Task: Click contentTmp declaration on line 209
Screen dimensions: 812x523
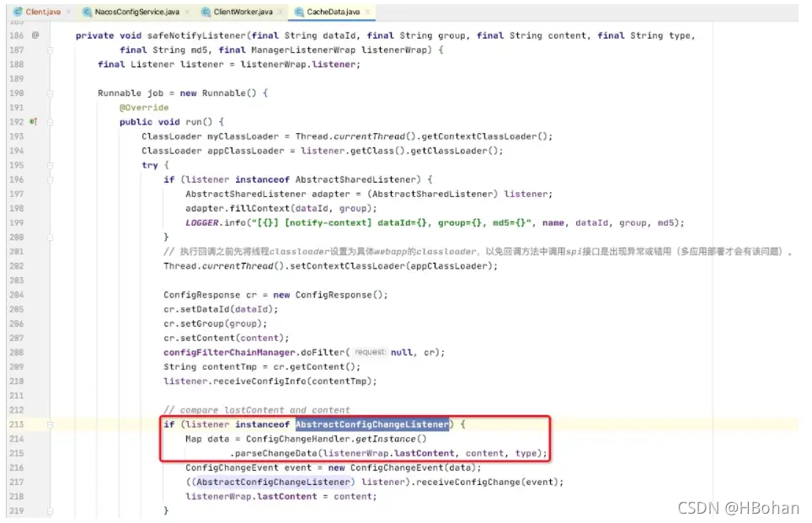Action: point(229,366)
